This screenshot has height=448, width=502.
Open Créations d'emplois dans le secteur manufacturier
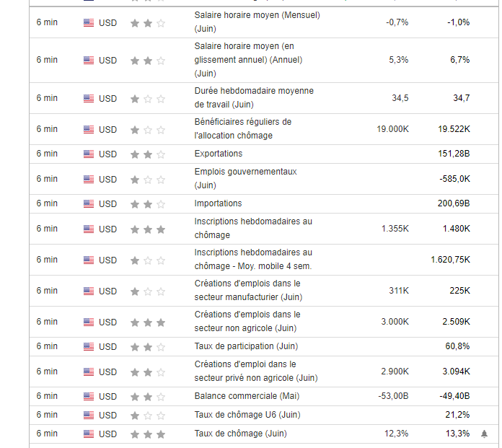pyautogui.click(x=247, y=290)
